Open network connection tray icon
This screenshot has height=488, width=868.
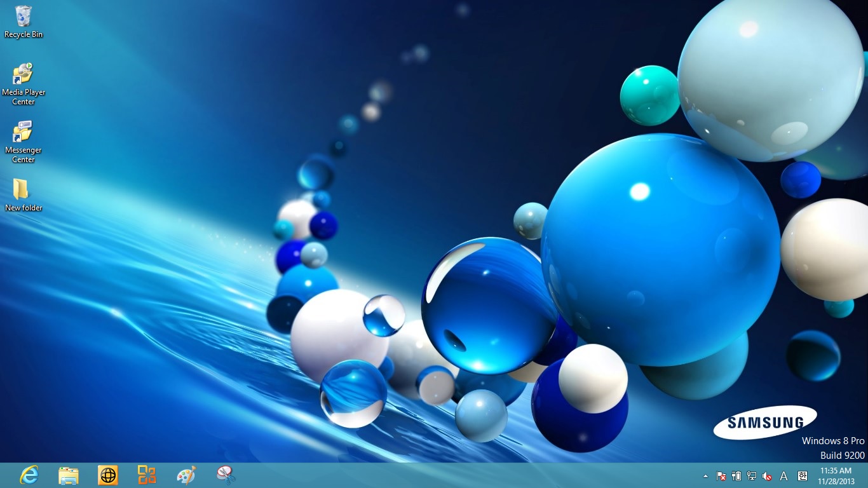[x=752, y=475]
